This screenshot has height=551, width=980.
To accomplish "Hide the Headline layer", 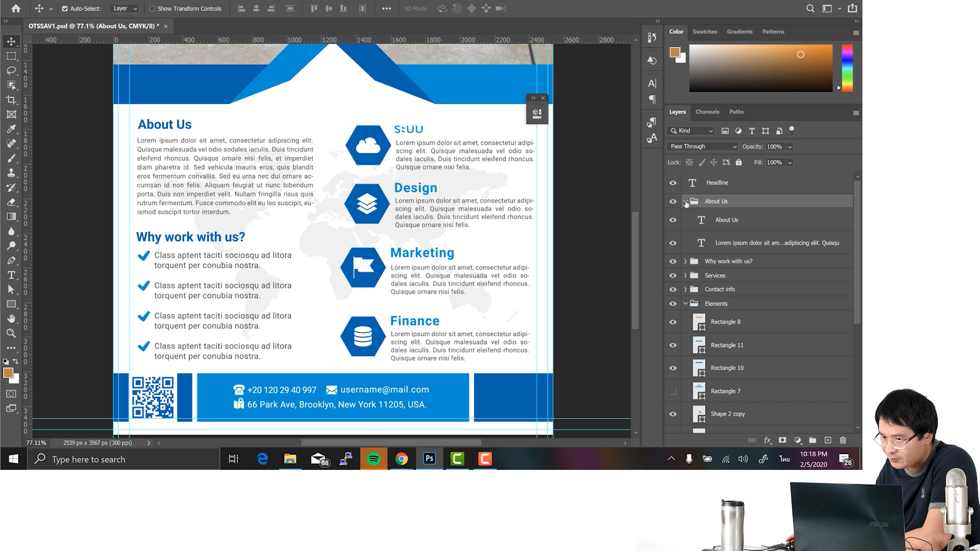I will point(673,183).
